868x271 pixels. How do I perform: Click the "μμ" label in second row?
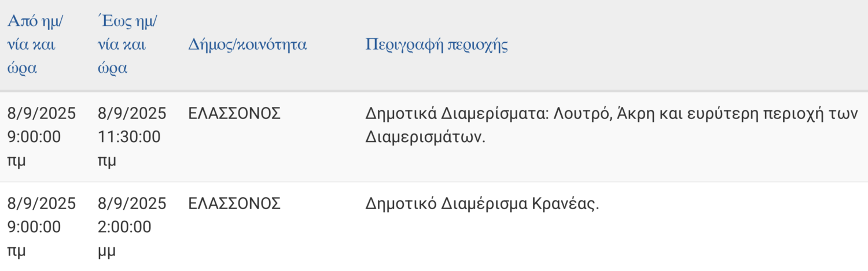pos(107,251)
